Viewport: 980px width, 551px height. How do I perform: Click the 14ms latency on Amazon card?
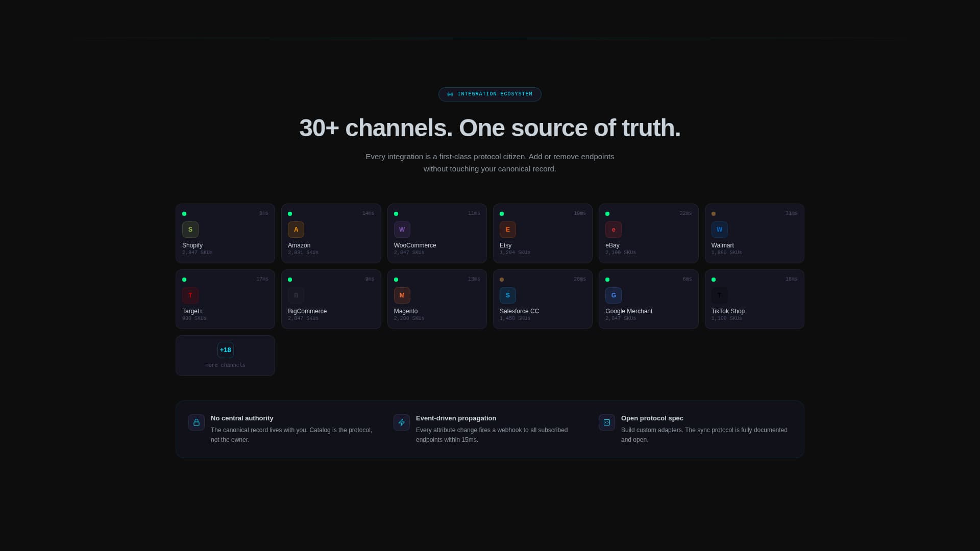tap(369, 214)
